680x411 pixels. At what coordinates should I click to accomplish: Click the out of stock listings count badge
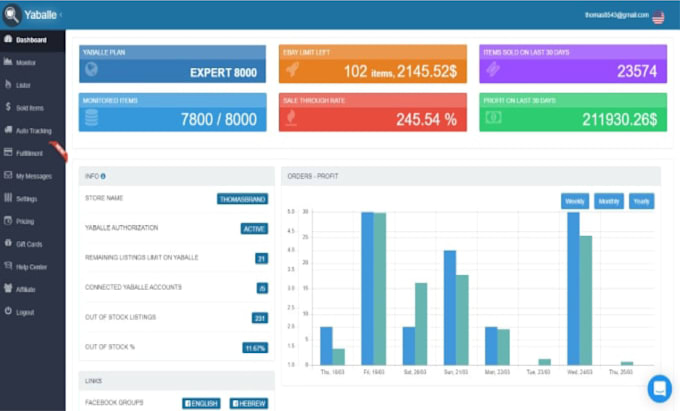coord(260,318)
